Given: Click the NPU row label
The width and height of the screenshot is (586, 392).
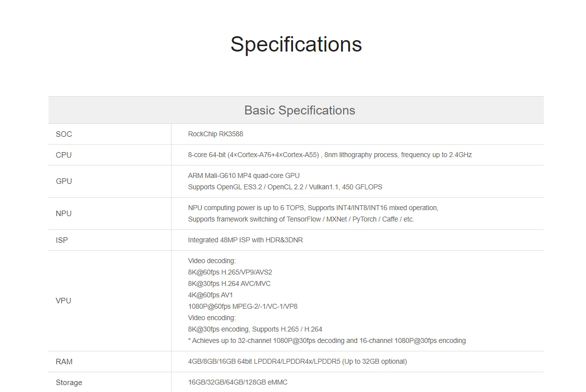Looking at the screenshot, I should 64,214.
